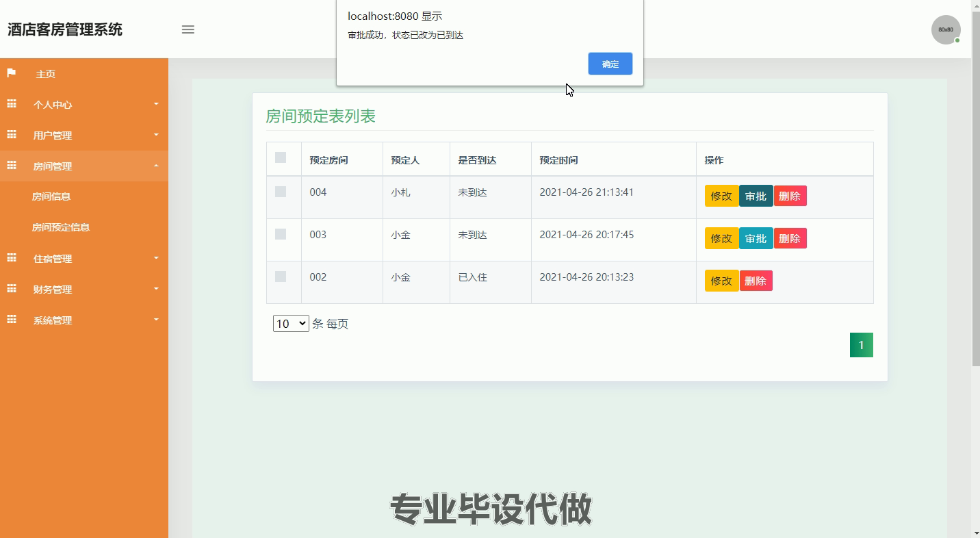Image resolution: width=980 pixels, height=538 pixels.
Task: Expand 财务管理 using its arrow
Action: click(156, 289)
